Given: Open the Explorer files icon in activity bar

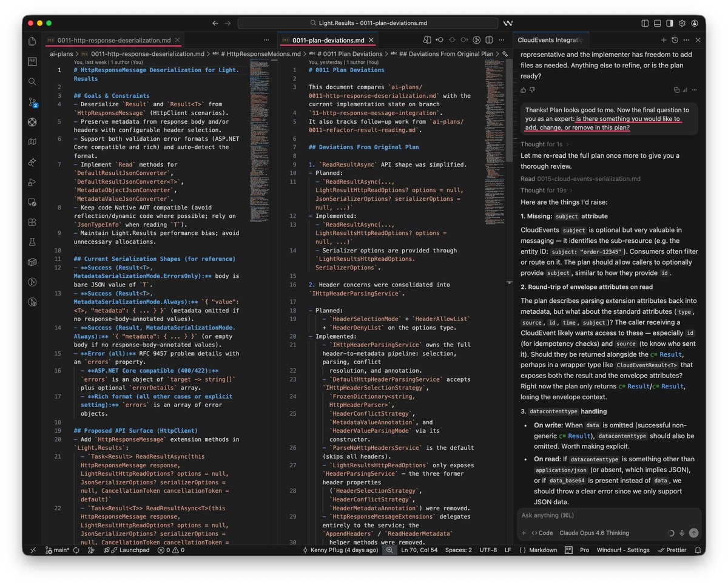Looking at the screenshot, I should [32, 41].
